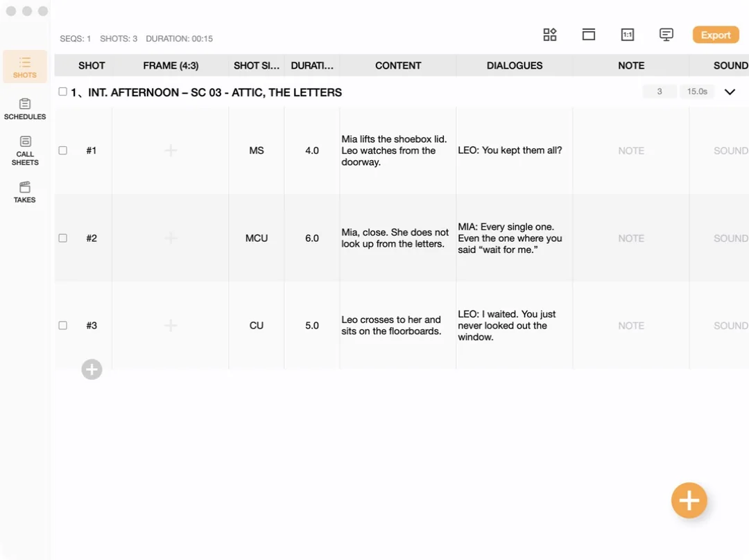Export the shot list
This screenshot has height=560, width=749.
pos(716,35)
